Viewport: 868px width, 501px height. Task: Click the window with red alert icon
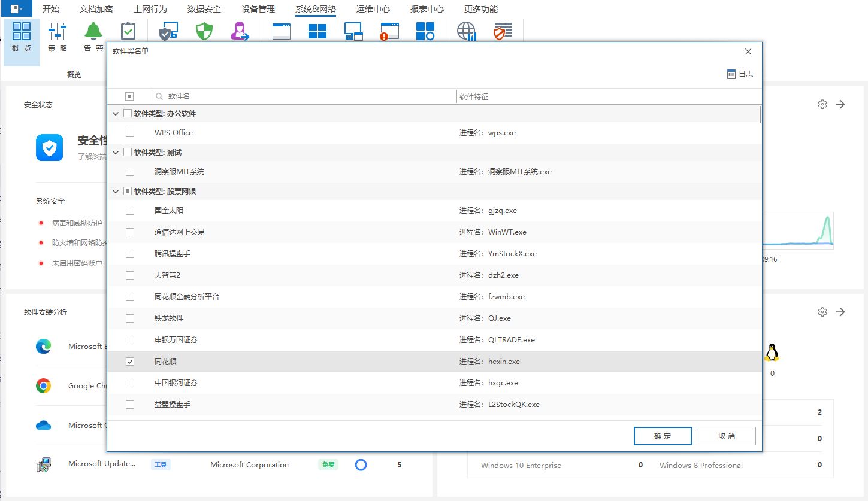tap(389, 31)
